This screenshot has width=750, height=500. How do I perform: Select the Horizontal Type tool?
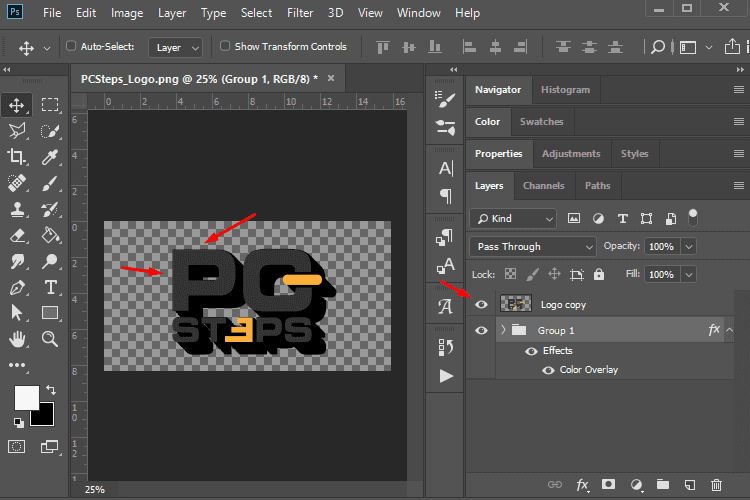tap(50, 288)
